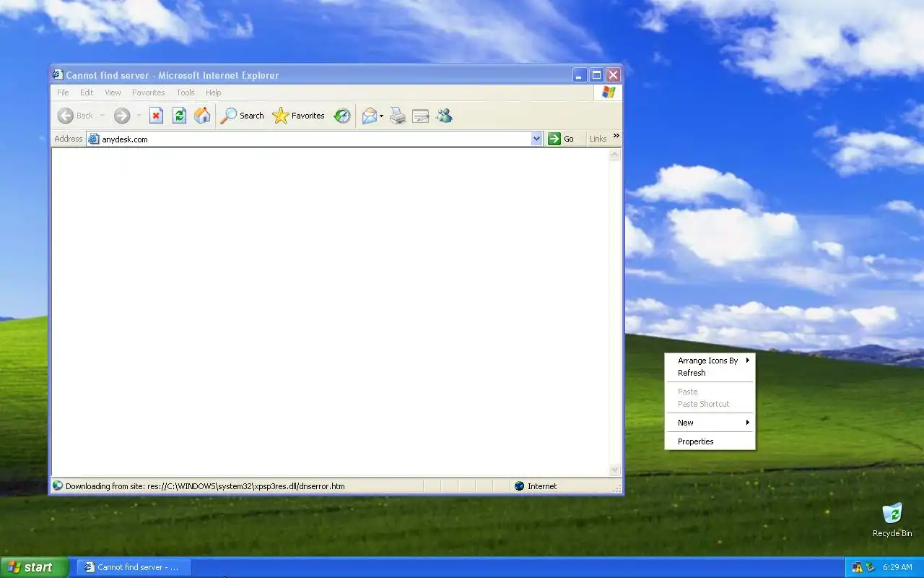Open the Arrange Icons By submenu
This screenshot has height=578, width=924.
click(x=710, y=361)
